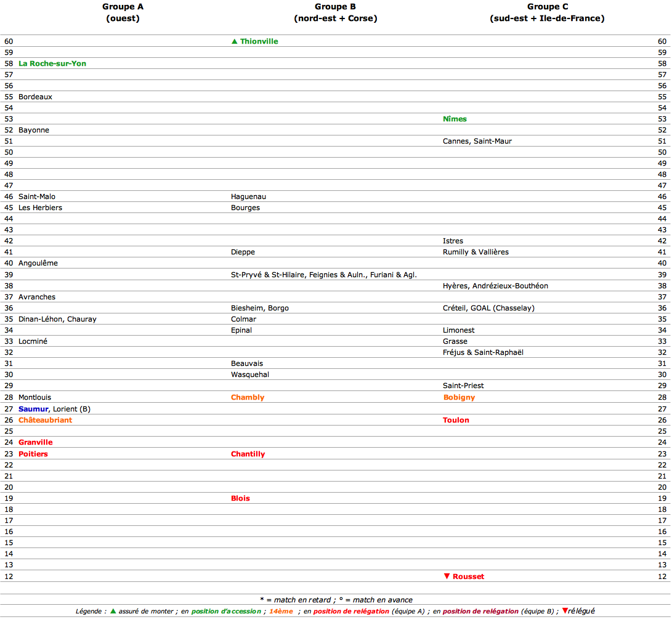Click Créteil, GOAL (Chasselay) entry

coord(488,308)
